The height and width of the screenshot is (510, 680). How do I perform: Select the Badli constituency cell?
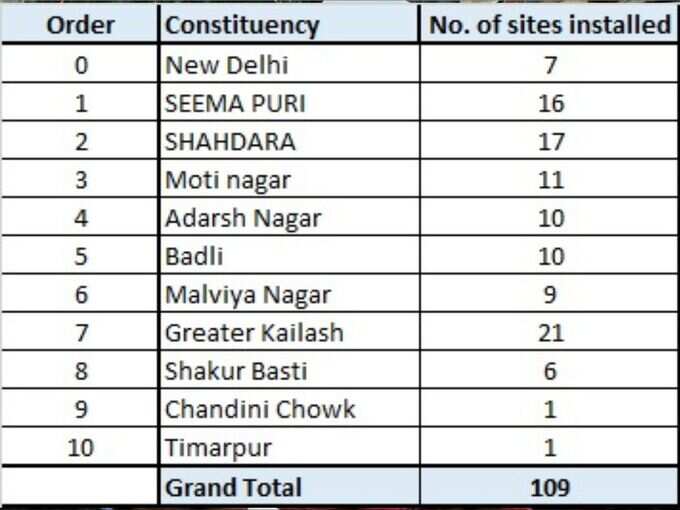pyautogui.click(x=290, y=255)
